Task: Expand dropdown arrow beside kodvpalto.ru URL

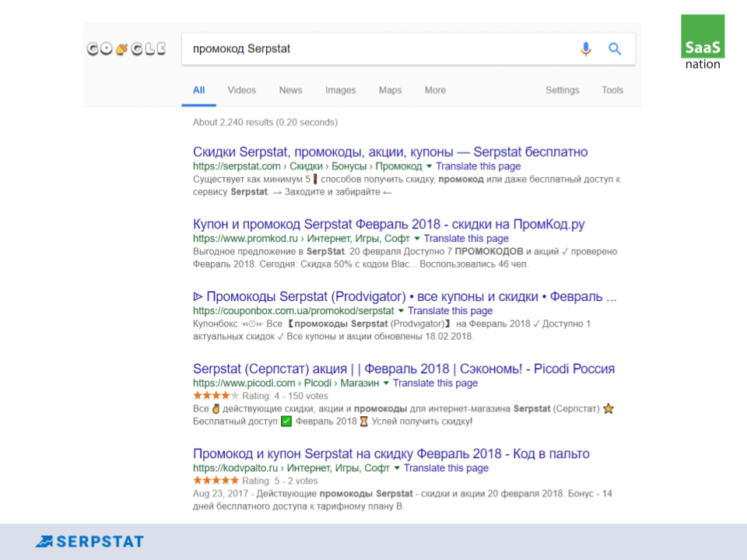Action: (397, 468)
